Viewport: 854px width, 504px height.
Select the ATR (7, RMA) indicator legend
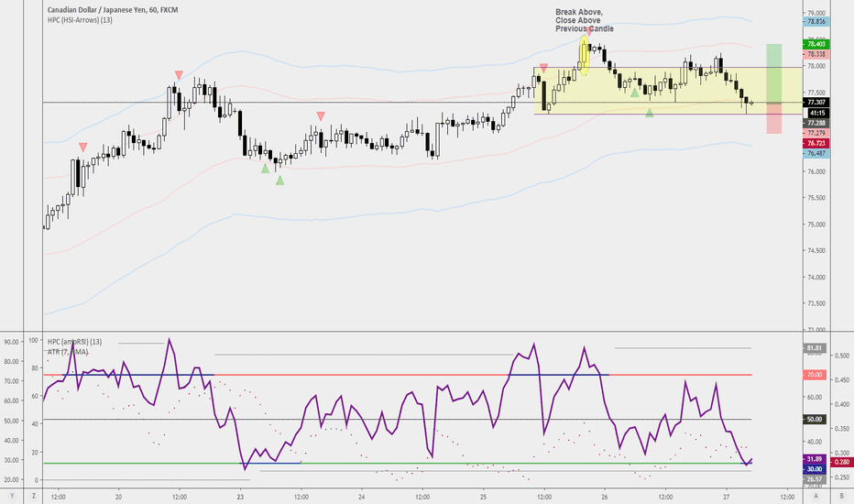(x=68, y=352)
